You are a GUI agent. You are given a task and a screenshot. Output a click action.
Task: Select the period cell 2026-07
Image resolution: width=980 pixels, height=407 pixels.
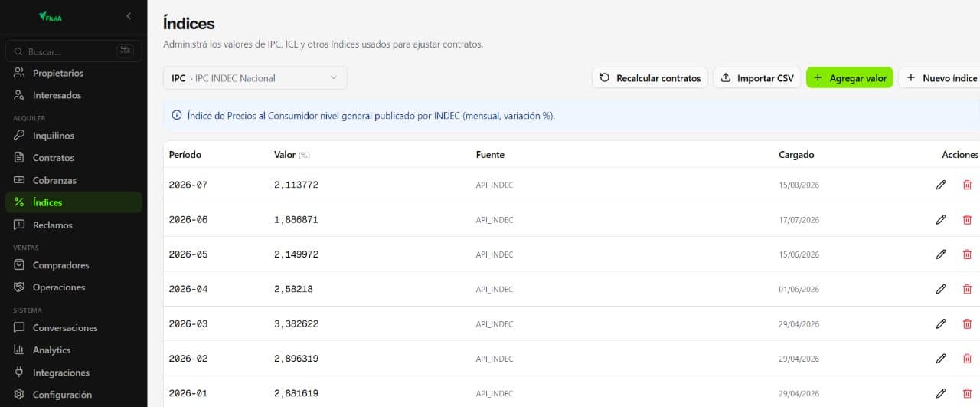pyautogui.click(x=188, y=185)
